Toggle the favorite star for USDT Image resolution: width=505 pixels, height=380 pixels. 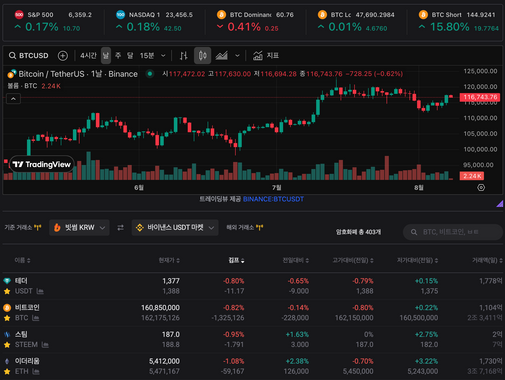pyautogui.click(x=7, y=291)
